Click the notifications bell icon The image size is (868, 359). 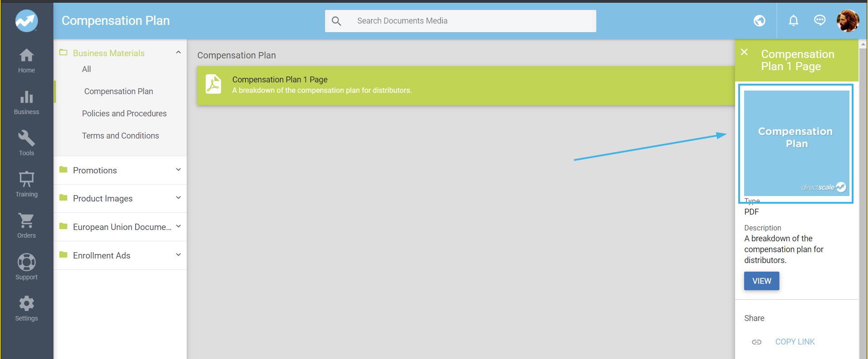tap(793, 21)
